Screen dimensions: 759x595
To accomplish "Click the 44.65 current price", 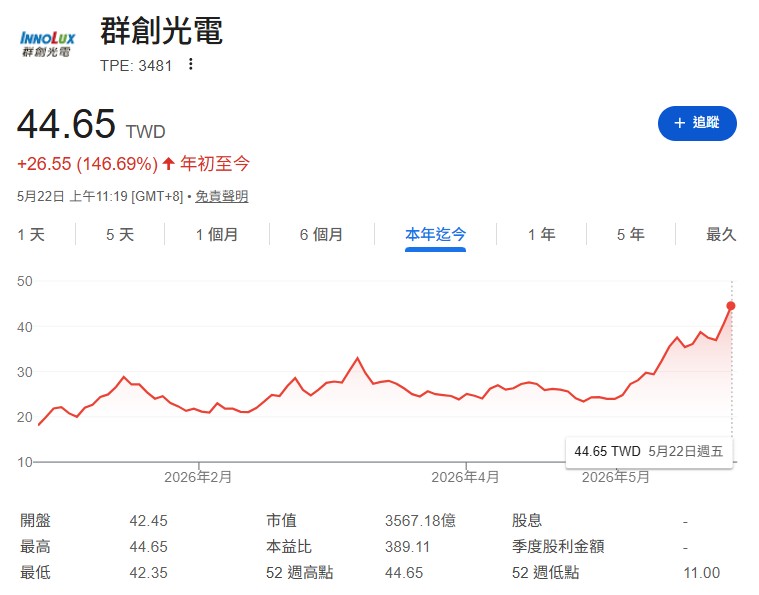I will tap(66, 124).
